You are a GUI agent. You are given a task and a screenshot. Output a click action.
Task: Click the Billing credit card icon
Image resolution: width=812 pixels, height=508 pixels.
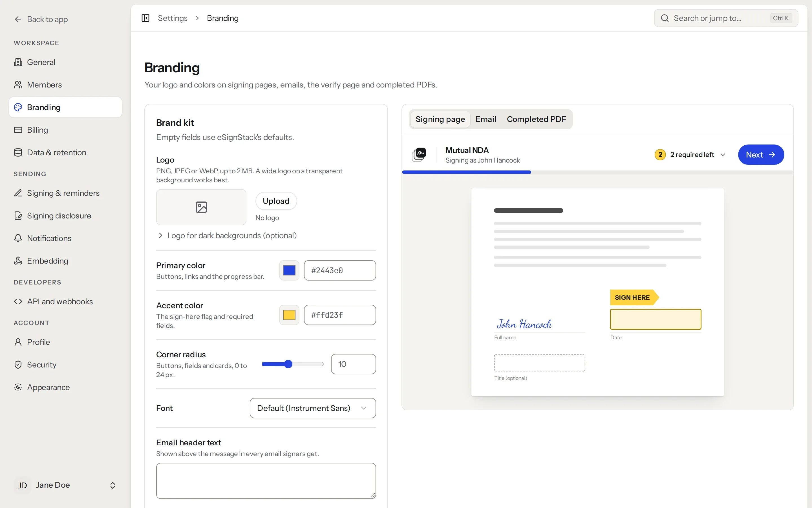[18, 130]
